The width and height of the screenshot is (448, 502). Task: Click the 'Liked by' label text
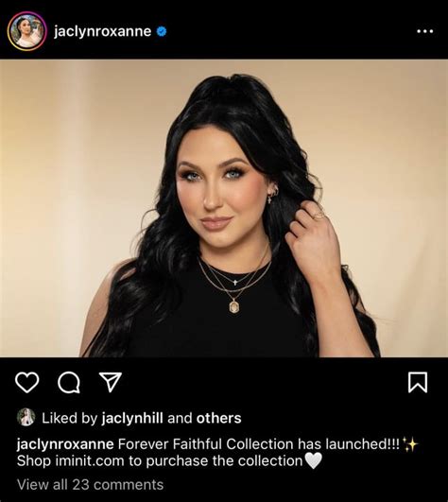pos(69,418)
